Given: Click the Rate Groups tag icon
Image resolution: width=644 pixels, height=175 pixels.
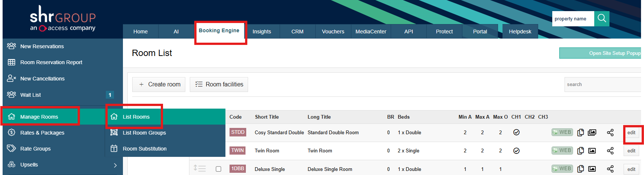Looking at the screenshot, I should tap(12, 148).
